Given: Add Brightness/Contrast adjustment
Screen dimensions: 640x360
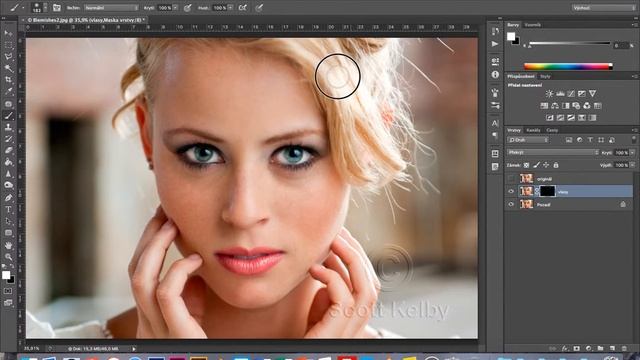Looking at the screenshot, I should 549,94.
